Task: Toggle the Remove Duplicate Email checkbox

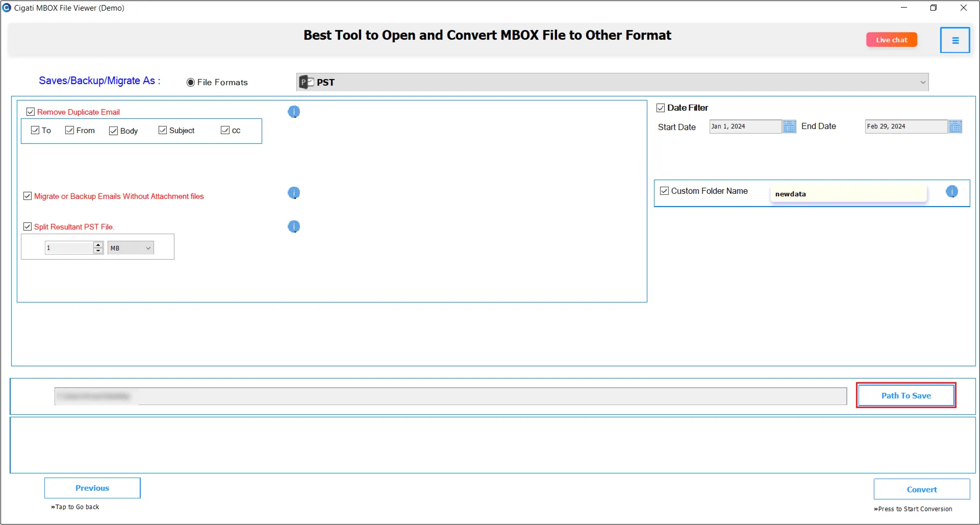Action: click(x=31, y=112)
